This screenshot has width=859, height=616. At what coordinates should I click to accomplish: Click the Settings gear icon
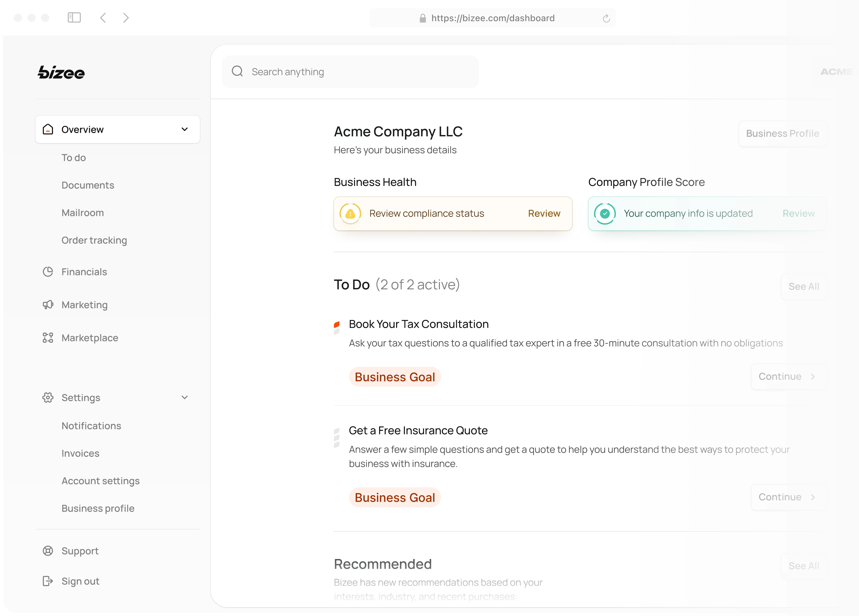click(x=48, y=397)
